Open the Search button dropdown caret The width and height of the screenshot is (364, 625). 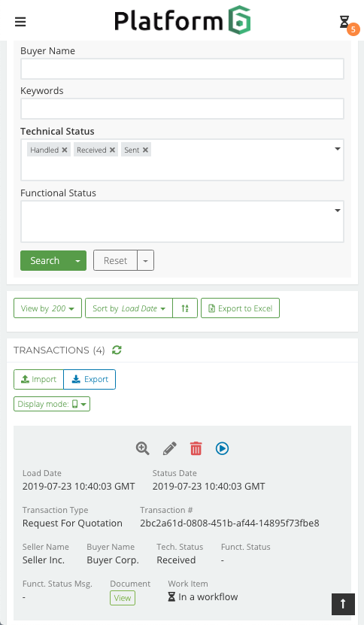(77, 261)
